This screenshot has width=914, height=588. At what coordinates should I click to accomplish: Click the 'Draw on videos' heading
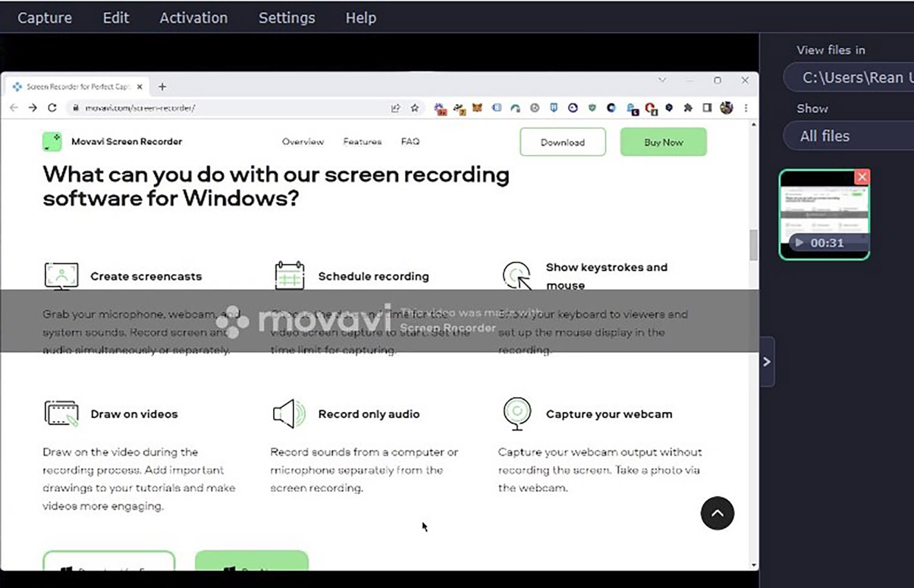(x=134, y=414)
